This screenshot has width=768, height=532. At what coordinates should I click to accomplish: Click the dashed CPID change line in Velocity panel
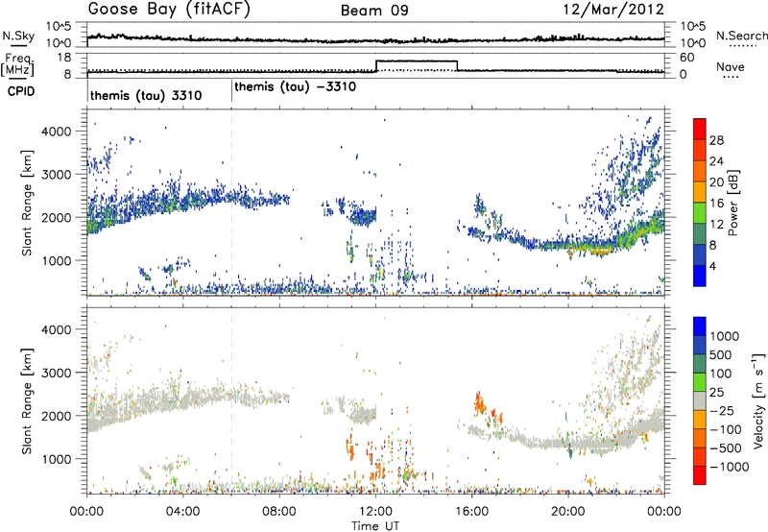click(x=231, y=400)
